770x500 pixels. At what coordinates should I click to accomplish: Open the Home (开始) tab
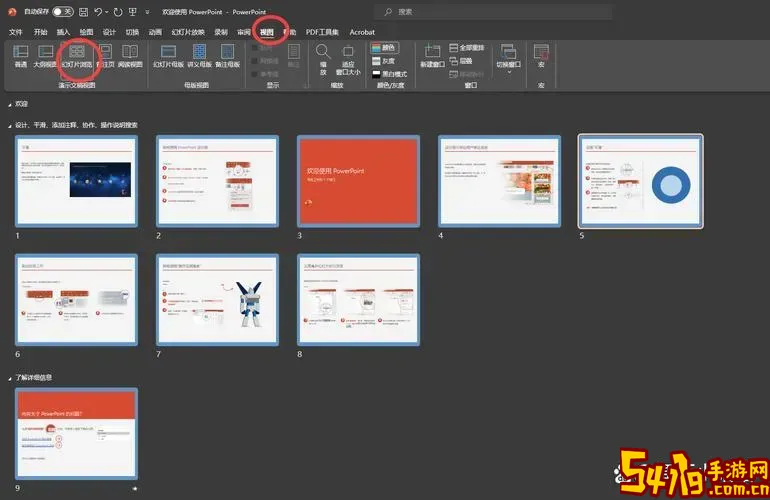coord(40,32)
